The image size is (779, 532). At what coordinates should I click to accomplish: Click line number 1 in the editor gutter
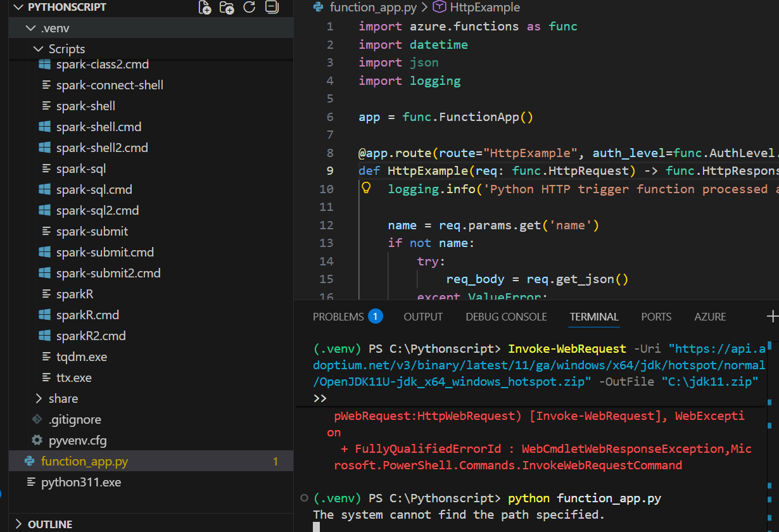point(330,27)
